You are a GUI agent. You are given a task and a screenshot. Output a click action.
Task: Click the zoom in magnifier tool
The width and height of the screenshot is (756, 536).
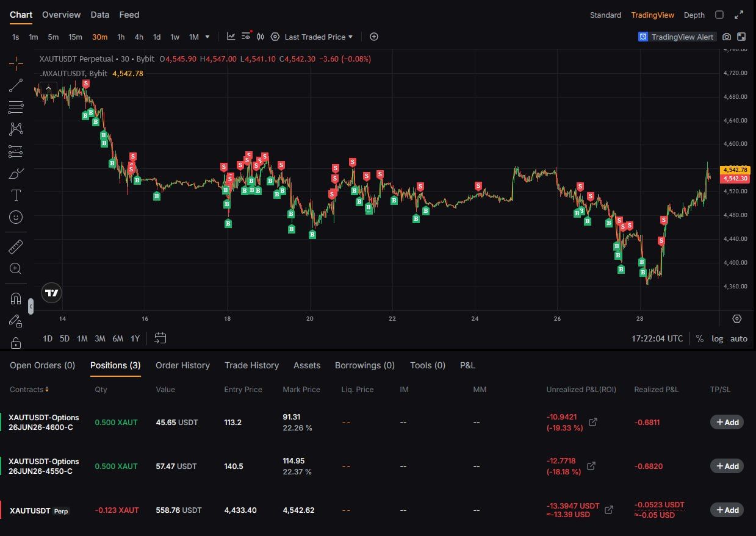(16, 268)
